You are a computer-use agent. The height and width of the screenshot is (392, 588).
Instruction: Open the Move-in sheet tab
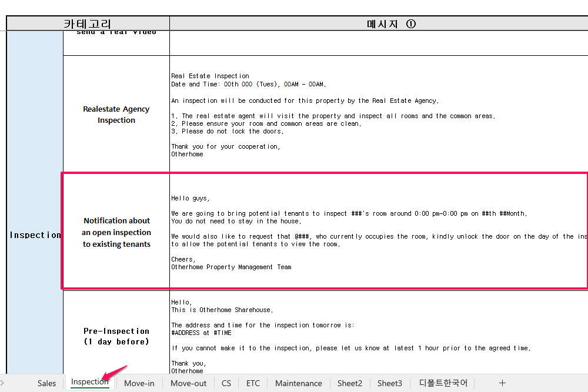139,383
